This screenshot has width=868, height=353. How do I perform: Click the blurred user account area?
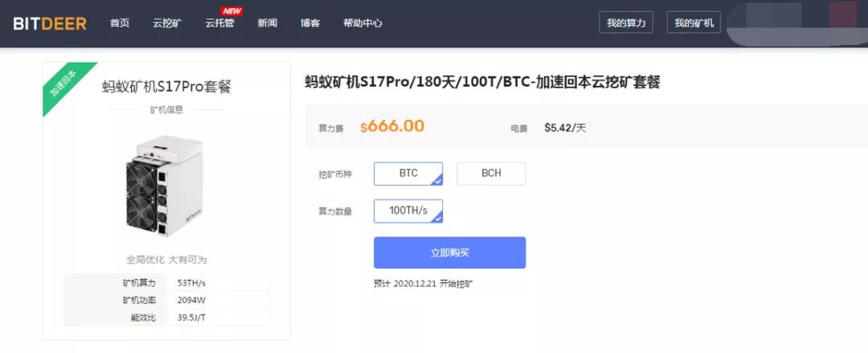tap(797, 23)
